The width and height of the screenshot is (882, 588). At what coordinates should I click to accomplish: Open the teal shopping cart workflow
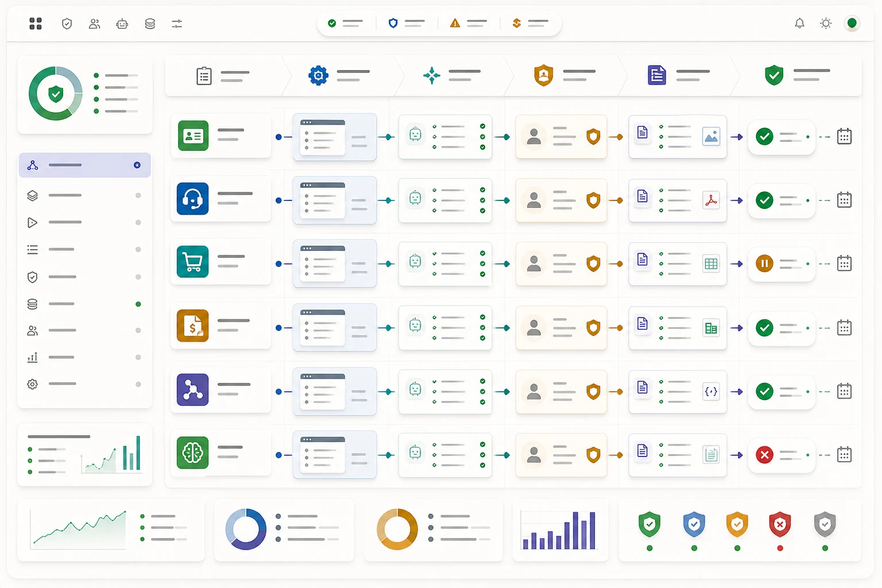(220, 262)
